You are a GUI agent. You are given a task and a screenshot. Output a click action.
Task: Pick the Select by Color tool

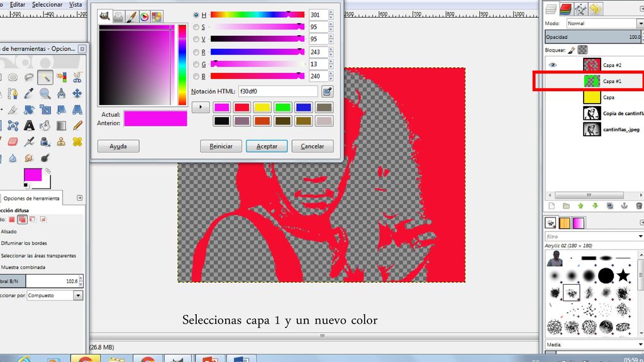coord(61,77)
